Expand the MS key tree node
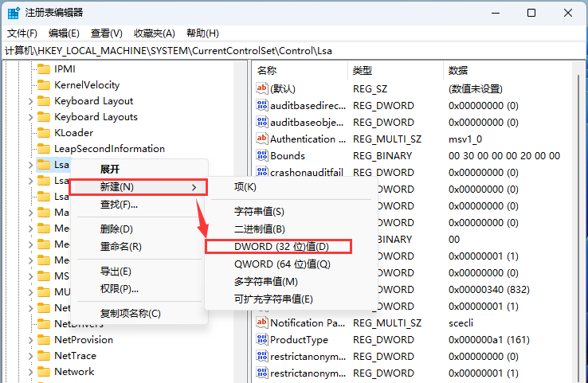The image size is (588, 383). pyautogui.click(x=30, y=276)
